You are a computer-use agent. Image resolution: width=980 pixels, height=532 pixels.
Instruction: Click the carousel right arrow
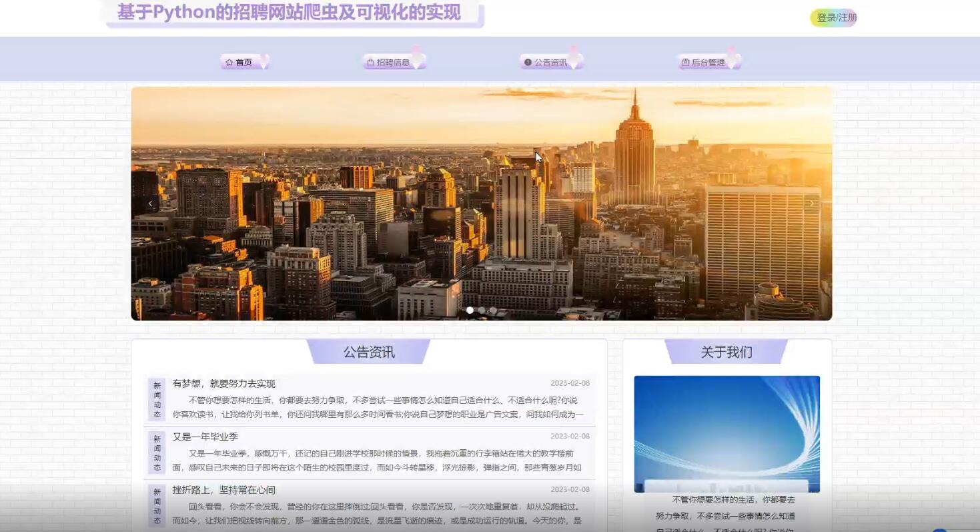811,203
